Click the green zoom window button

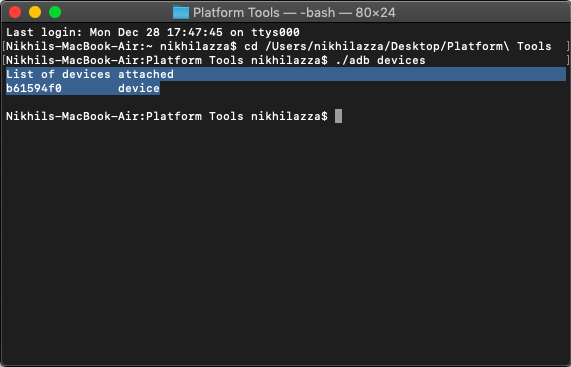(55, 12)
